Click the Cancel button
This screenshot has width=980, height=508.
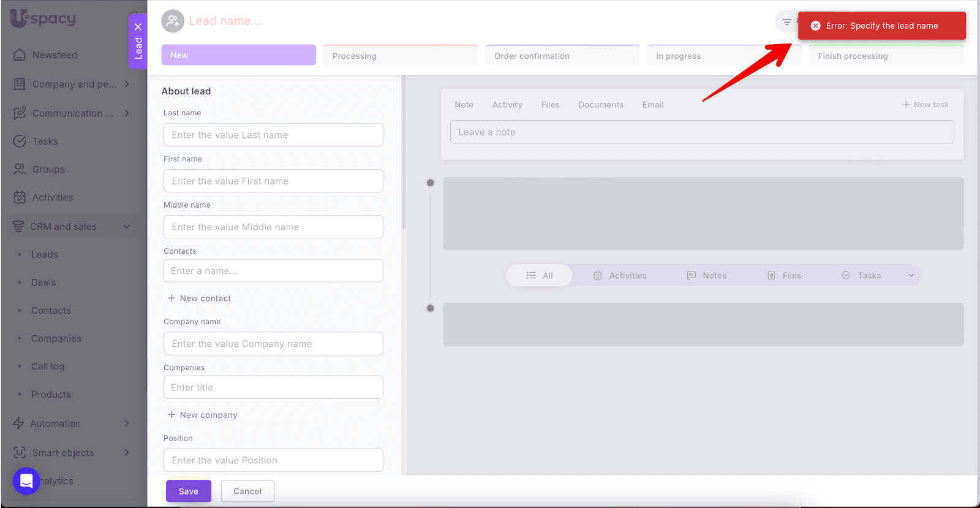[x=247, y=491]
